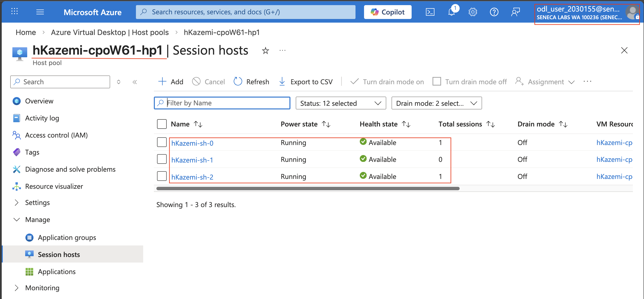The height and width of the screenshot is (299, 644).
Task: Open session host hKazemi-sh-0
Action: point(192,143)
